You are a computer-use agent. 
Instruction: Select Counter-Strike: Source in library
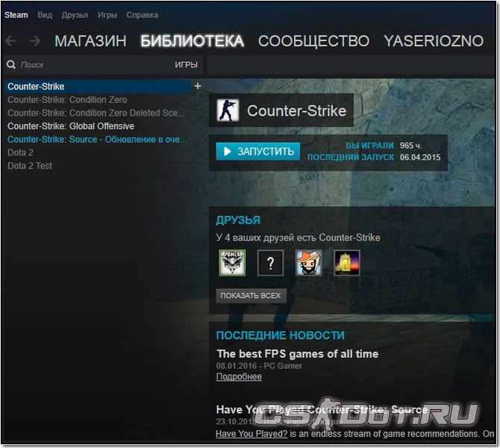pos(97,140)
